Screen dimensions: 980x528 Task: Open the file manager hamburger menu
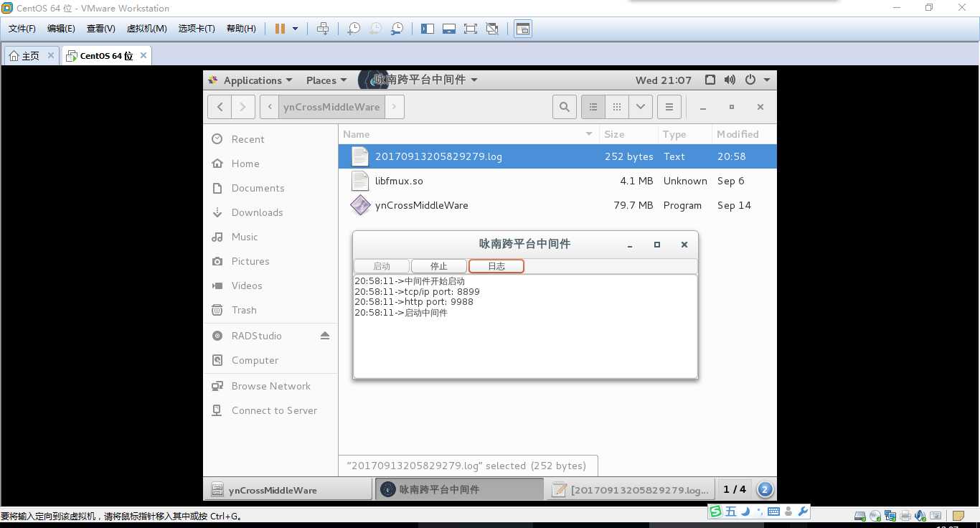[x=669, y=107]
